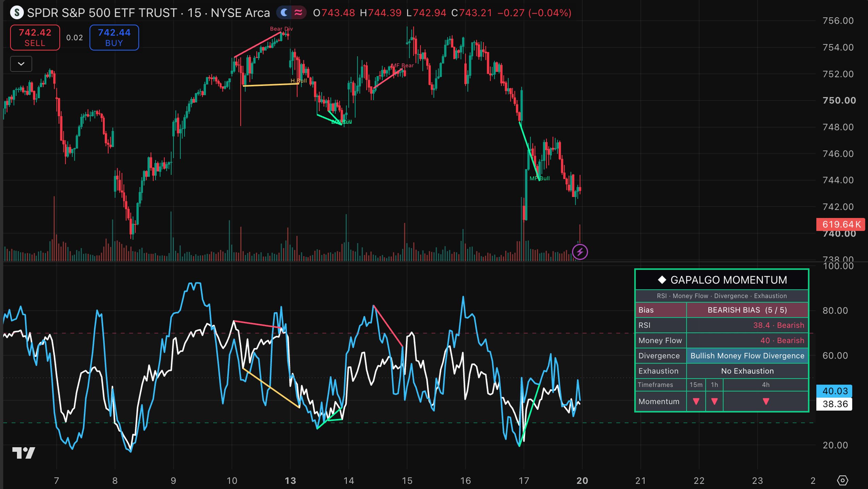The image size is (868, 489).
Task: Click the close price C743.21 value
Action: 472,13
